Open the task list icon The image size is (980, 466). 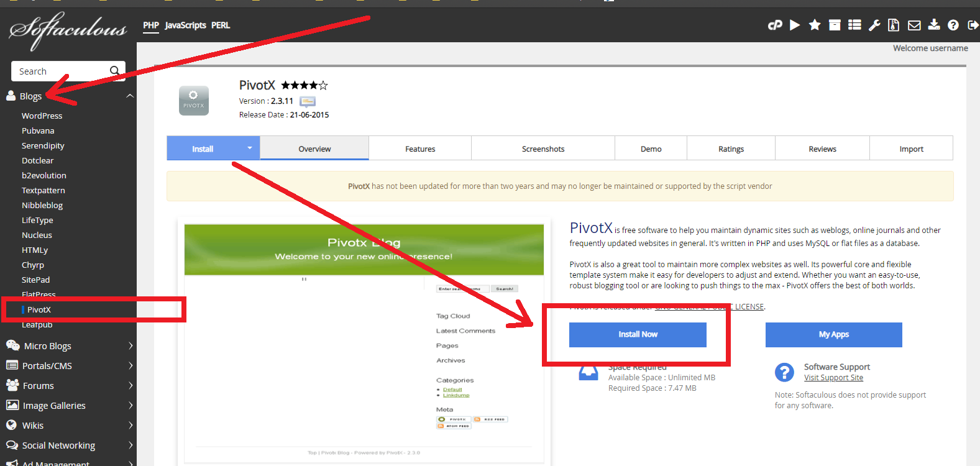point(854,25)
